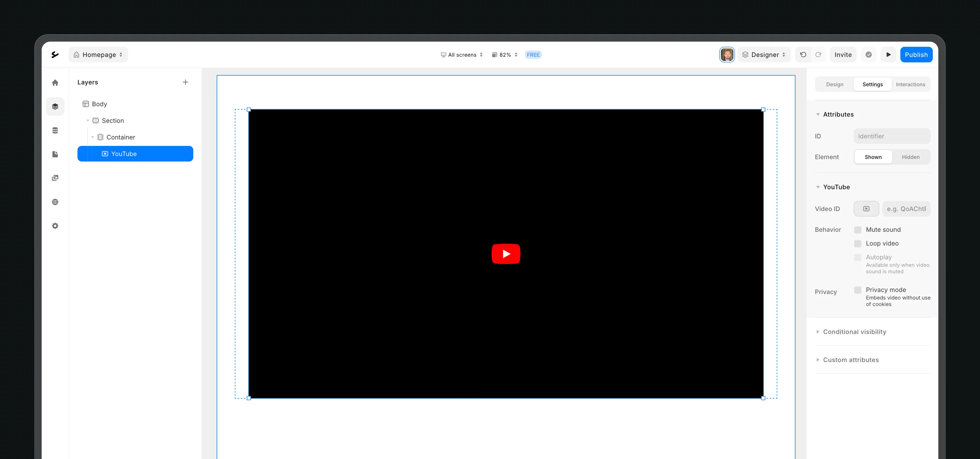Click the bottom-right resize handle of the video
This screenshot has width=980, height=459.
coord(763,398)
